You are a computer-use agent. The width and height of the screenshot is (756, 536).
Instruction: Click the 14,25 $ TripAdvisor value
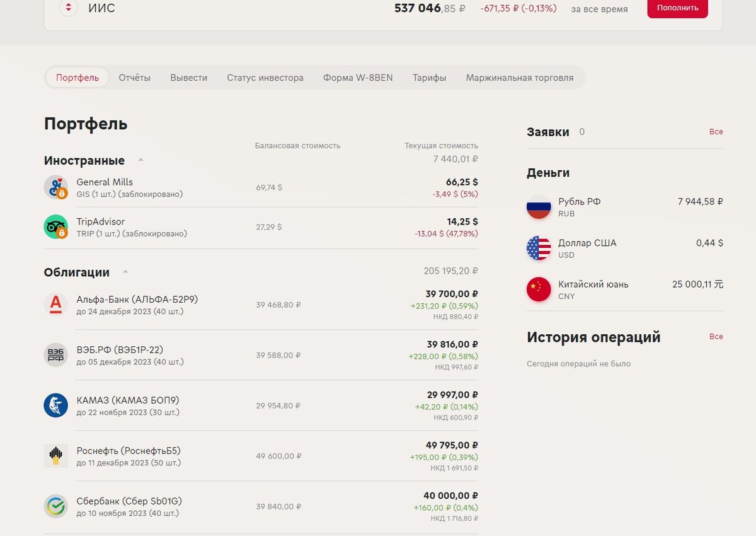click(x=462, y=222)
